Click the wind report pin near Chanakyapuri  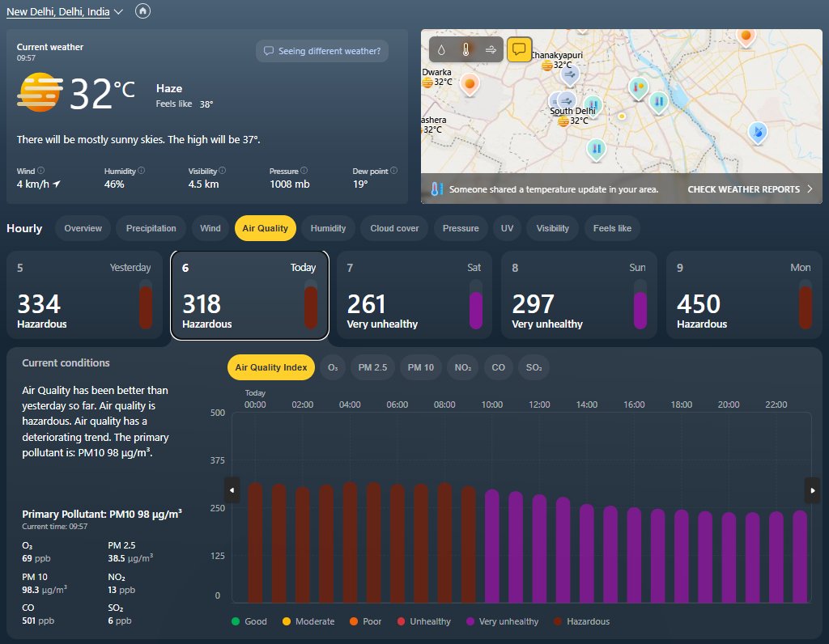(x=569, y=74)
